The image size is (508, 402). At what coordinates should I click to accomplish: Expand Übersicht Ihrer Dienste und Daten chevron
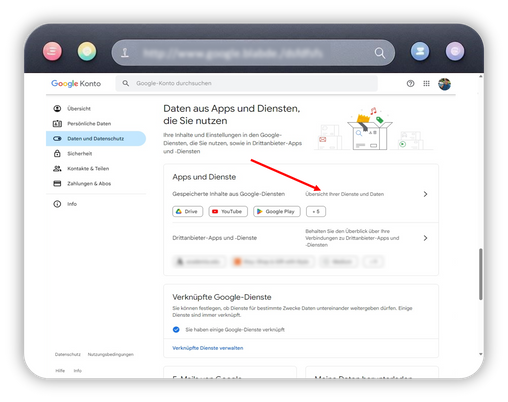coord(425,194)
